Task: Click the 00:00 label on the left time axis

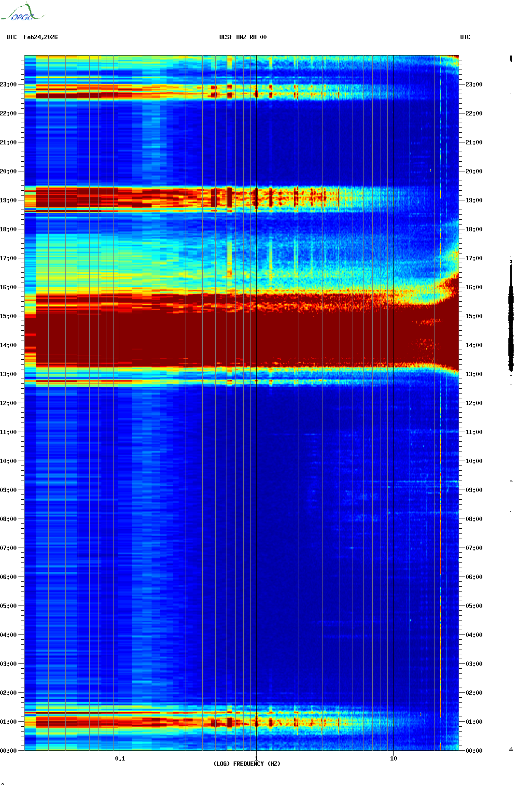Action: [8, 751]
